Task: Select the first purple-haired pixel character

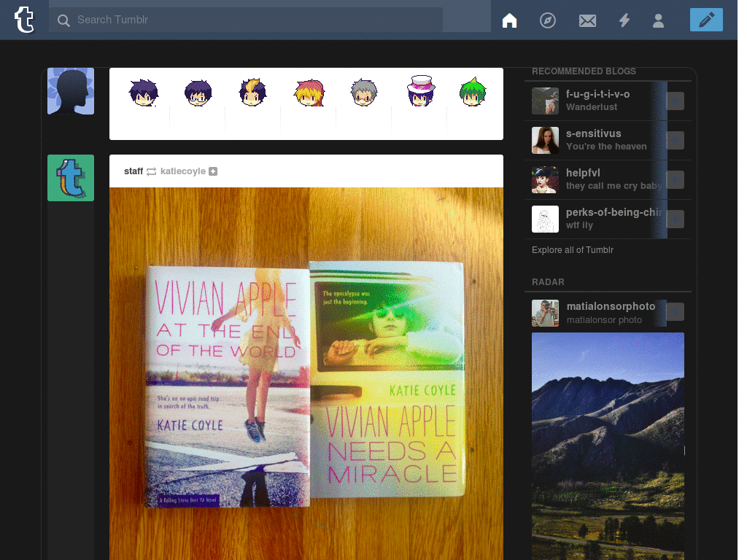Action: pyautogui.click(x=144, y=93)
